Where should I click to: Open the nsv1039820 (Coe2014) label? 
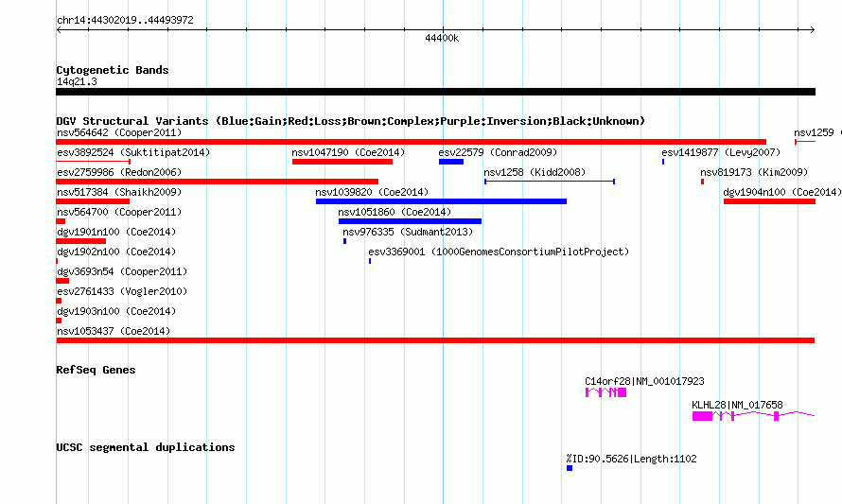(x=372, y=192)
